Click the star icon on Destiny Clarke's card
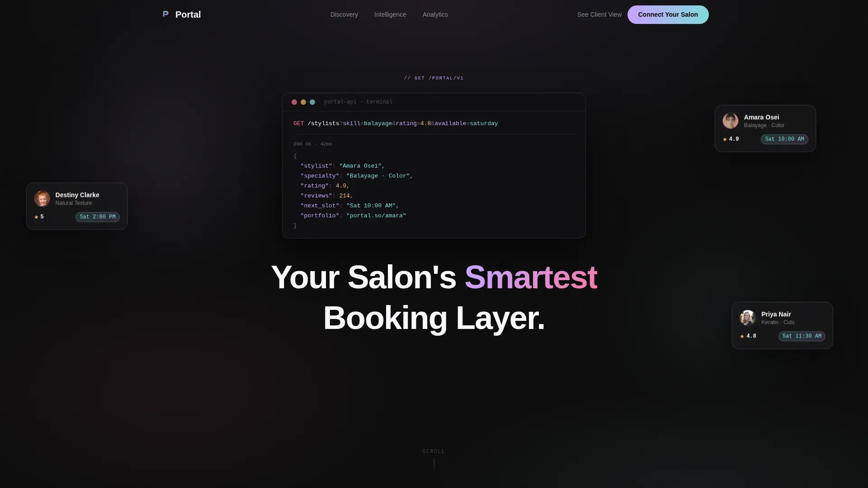868x488 pixels. point(36,217)
